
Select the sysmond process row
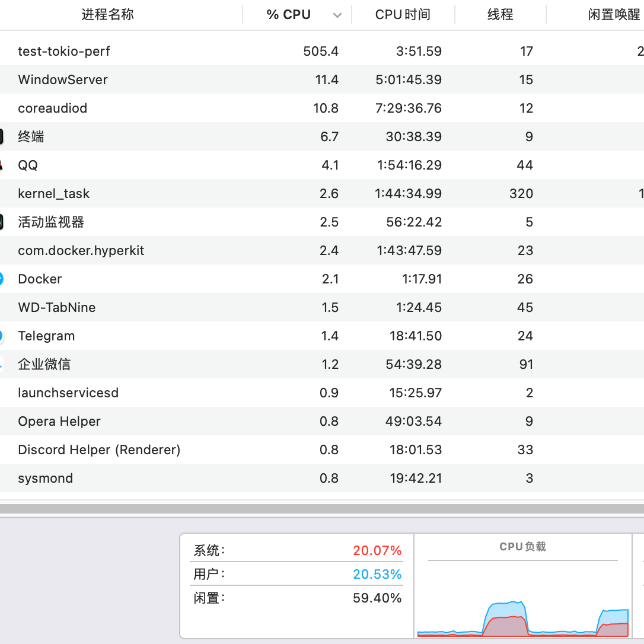coord(322,478)
